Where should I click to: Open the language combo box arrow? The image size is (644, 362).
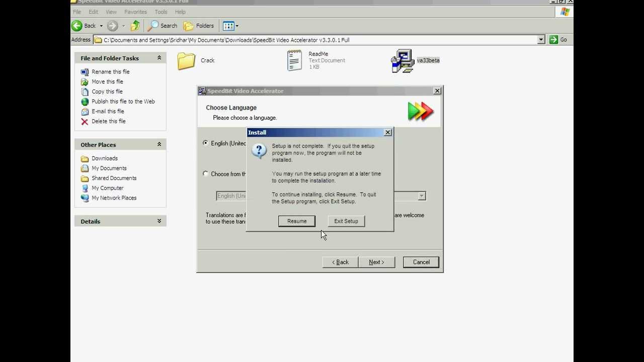point(422,196)
